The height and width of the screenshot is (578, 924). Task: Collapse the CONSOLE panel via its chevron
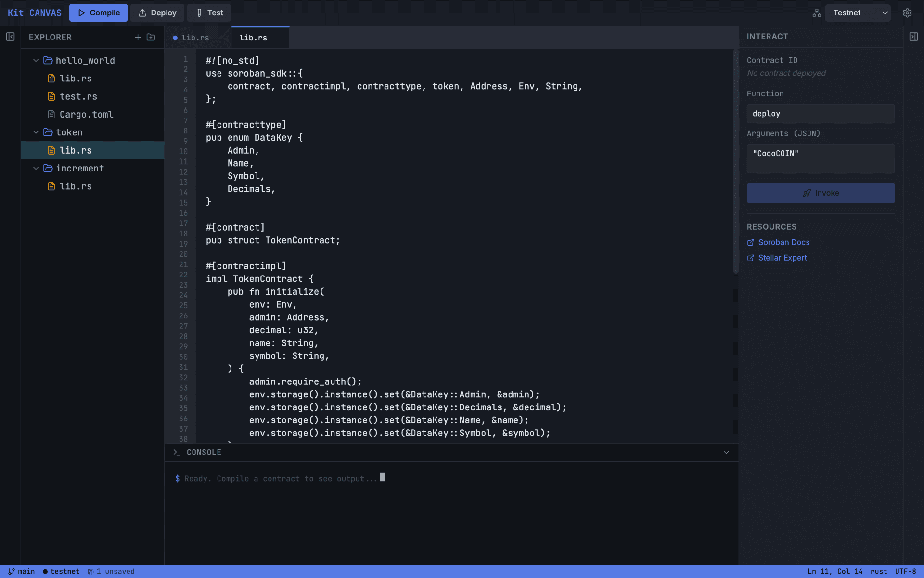(x=726, y=452)
